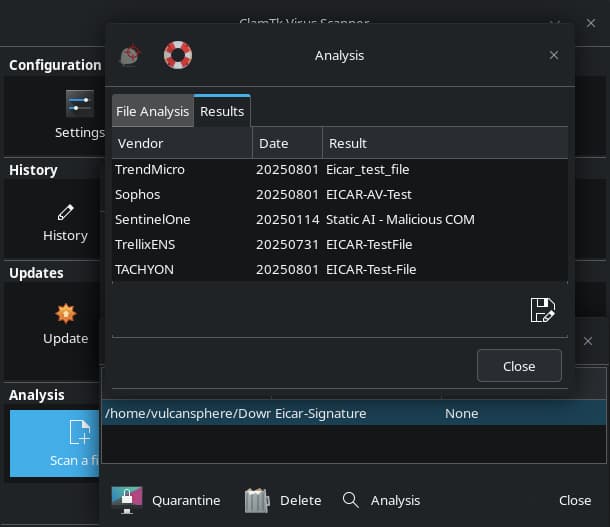Screen dimensions: 610x527
Task: Open Settings in the Configuration section
Action: pyautogui.click(x=78, y=115)
